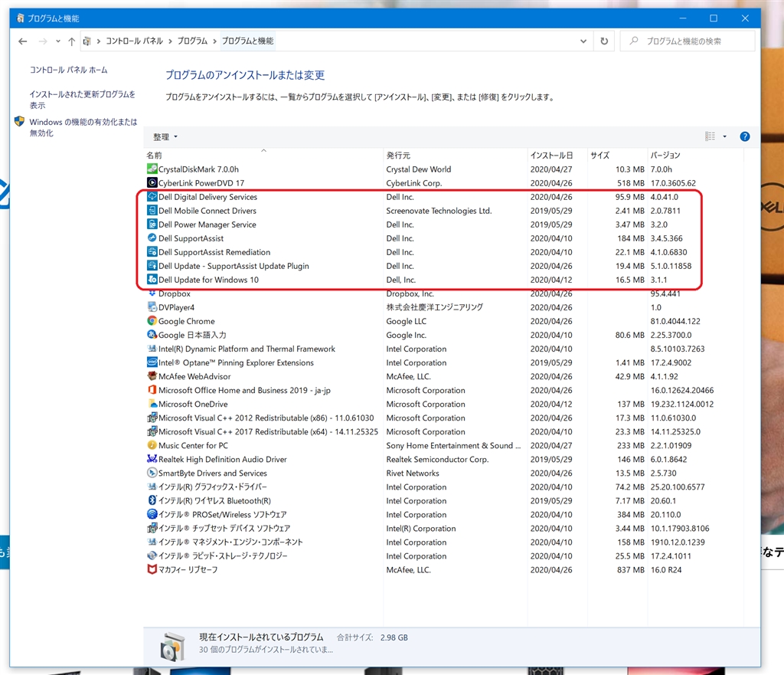Expand the address bar history dropdown
Viewport: 784px width, 675px height.
point(583,41)
